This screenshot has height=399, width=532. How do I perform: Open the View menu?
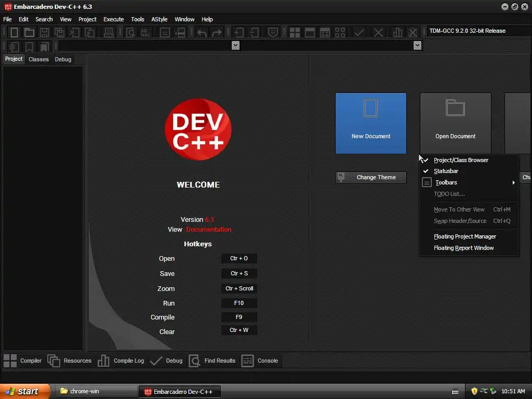click(x=65, y=19)
